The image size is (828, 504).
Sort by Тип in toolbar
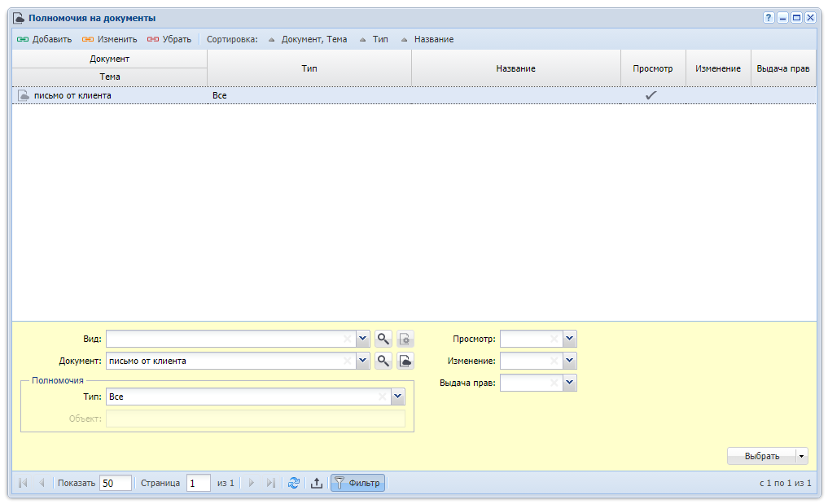(x=374, y=39)
